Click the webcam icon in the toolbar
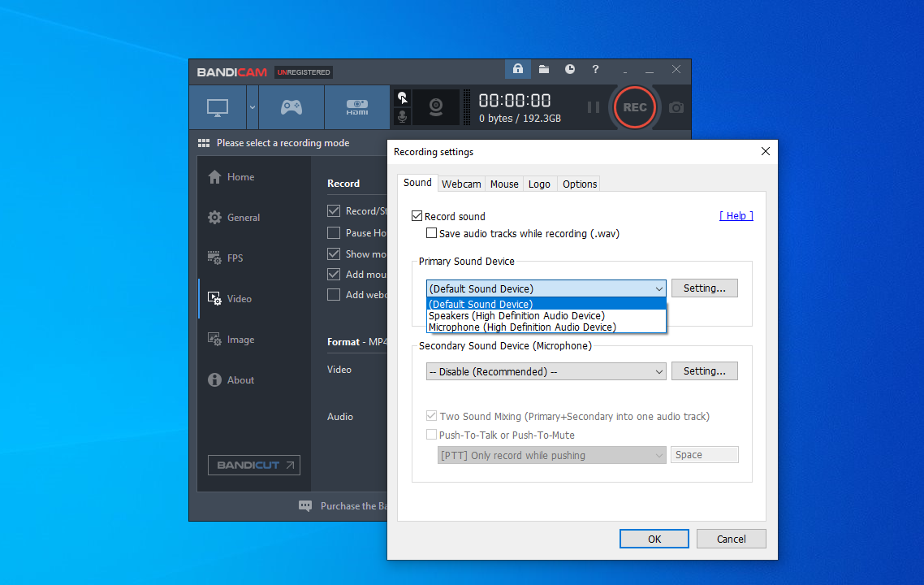 435,106
